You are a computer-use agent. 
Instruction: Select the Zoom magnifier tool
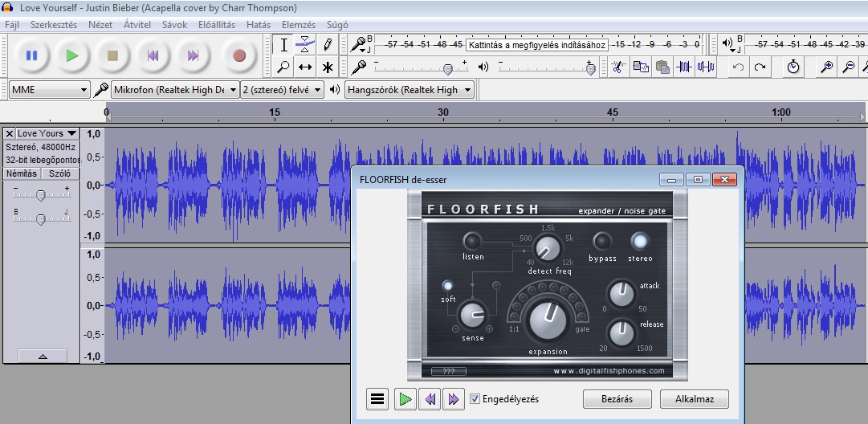(283, 67)
